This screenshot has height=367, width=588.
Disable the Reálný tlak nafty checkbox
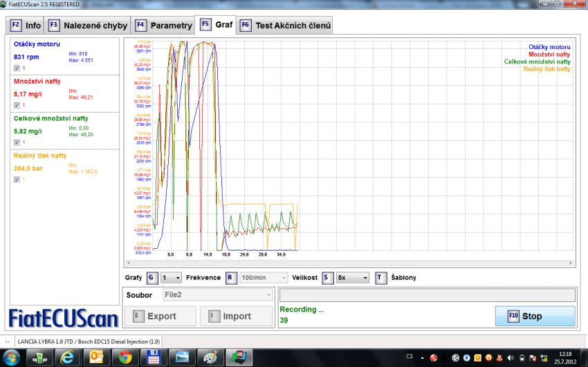coord(17,179)
